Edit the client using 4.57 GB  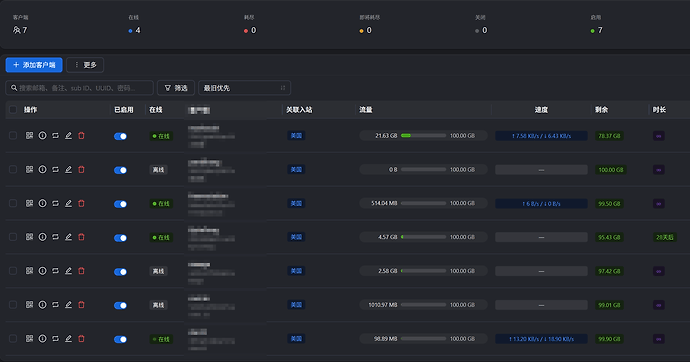point(68,237)
